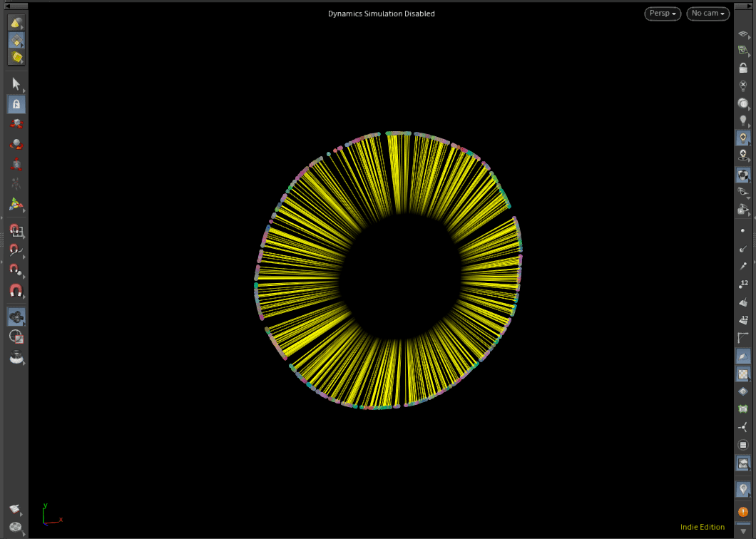Viewport: 756px width, 539px height.
Task: Select the arrow Select tool
Action: [16, 83]
